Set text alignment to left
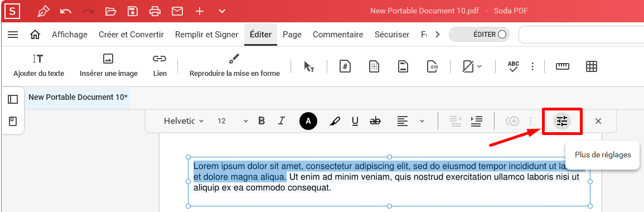 (x=403, y=121)
